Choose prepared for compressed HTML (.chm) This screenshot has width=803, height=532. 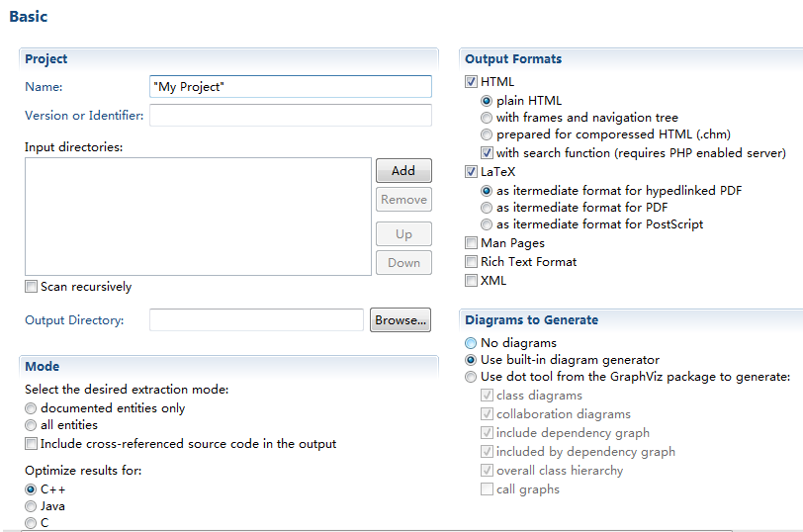tap(487, 134)
